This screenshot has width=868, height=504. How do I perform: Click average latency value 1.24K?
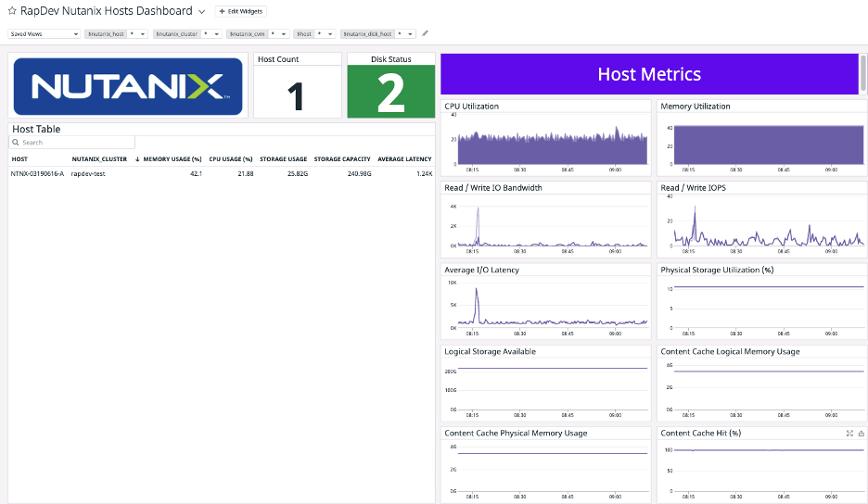pyautogui.click(x=424, y=174)
